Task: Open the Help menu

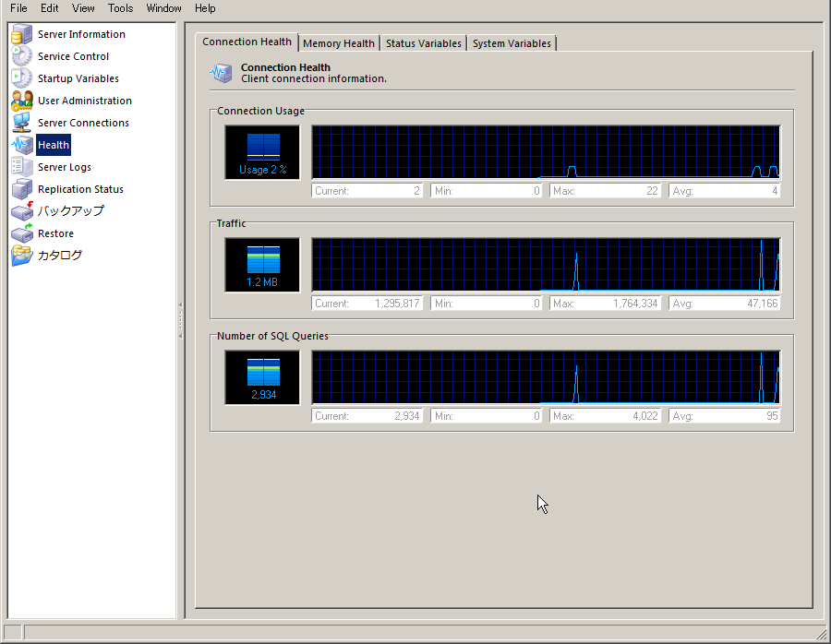Action: [205, 8]
